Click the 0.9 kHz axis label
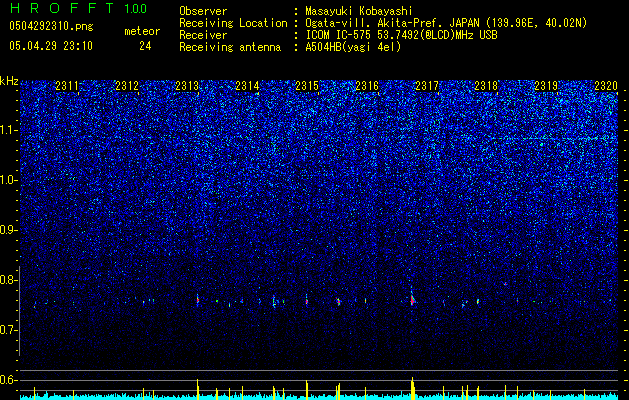 pos(9,230)
